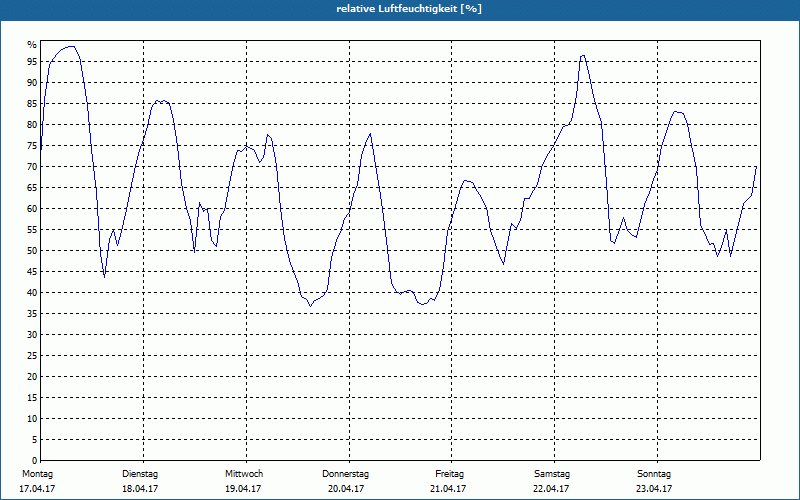Click the y-axis value 80

click(32, 124)
